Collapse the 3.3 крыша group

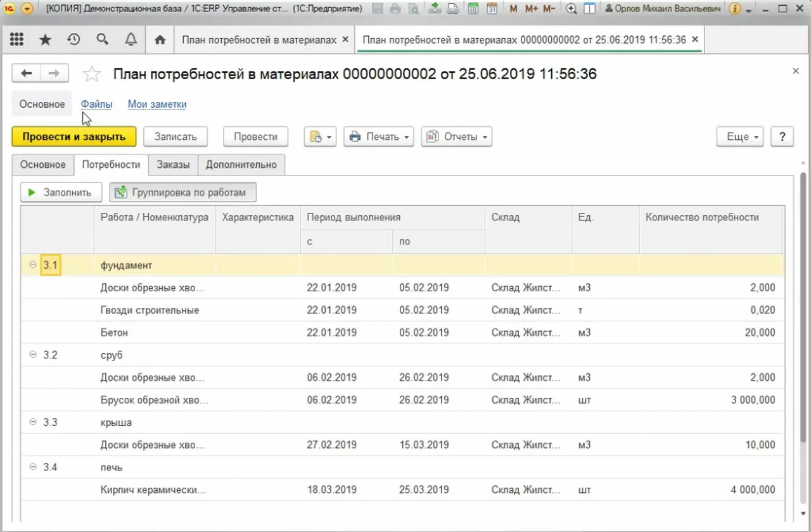click(33, 422)
